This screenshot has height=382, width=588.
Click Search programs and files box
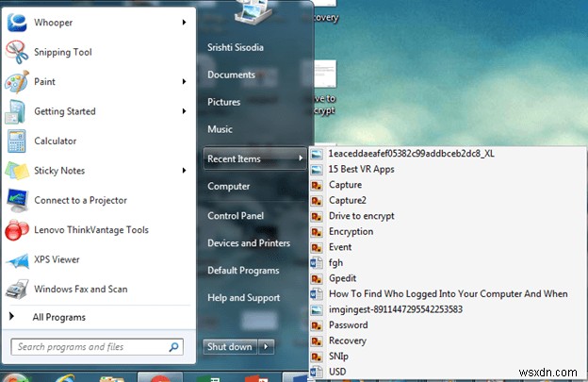[97, 347]
